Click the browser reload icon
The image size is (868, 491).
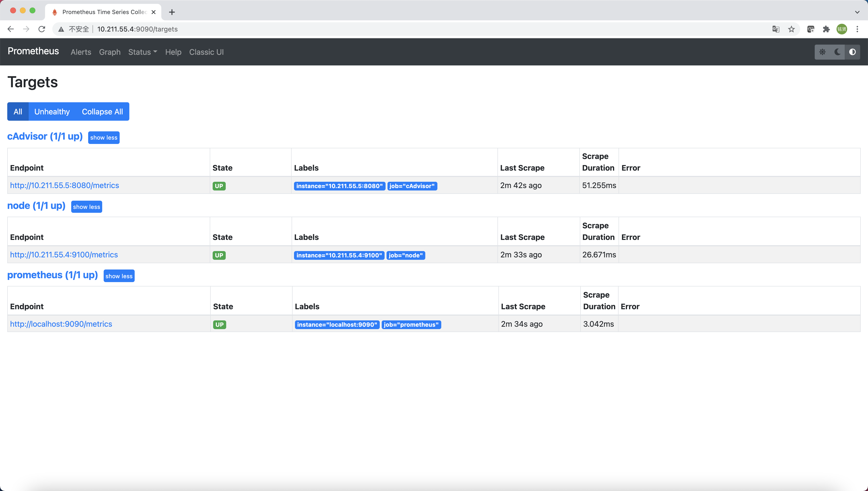pyautogui.click(x=42, y=29)
